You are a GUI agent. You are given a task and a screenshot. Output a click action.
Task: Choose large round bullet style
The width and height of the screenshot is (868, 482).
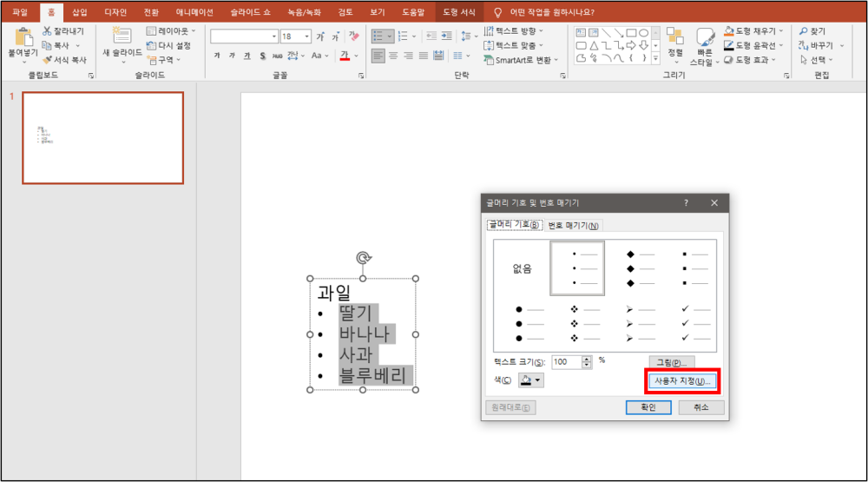coord(529,323)
